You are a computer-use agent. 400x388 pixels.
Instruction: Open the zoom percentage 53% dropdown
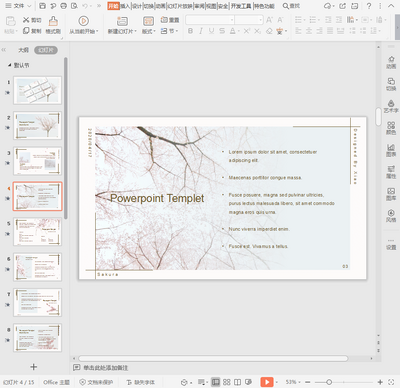[293, 382]
